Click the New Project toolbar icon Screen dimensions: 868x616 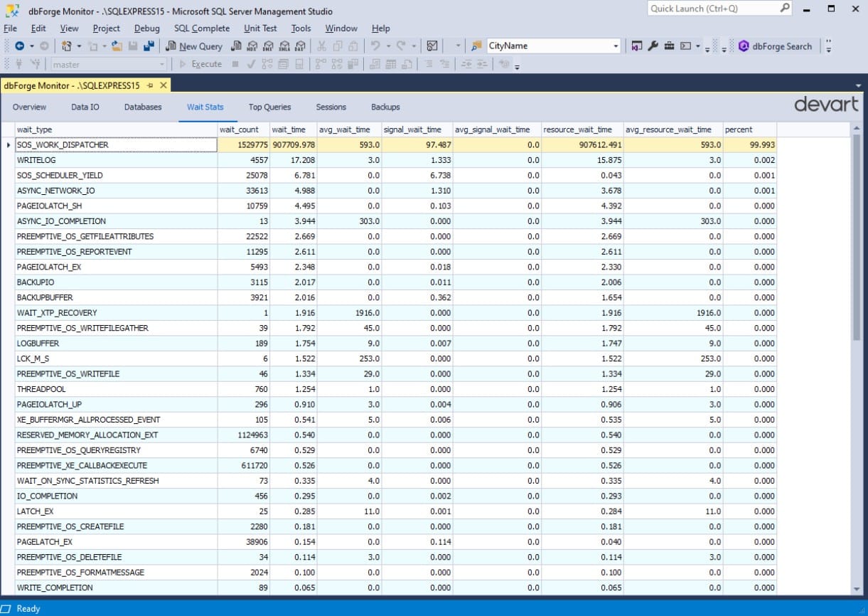[x=66, y=46]
